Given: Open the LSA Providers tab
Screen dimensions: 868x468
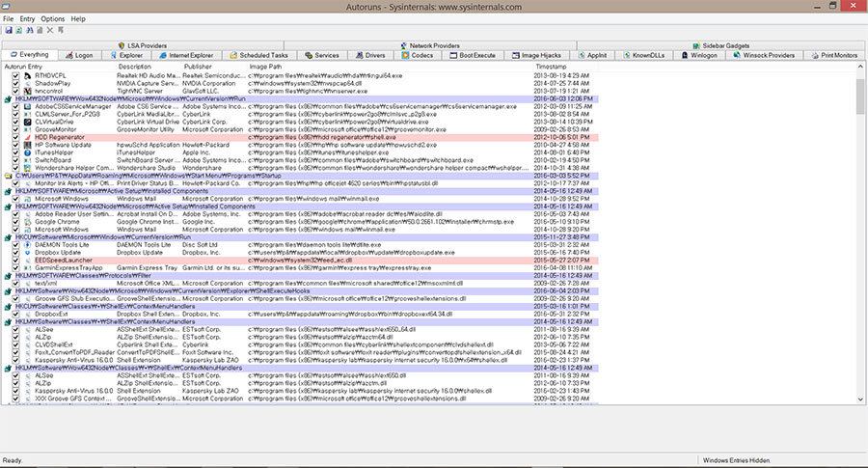Looking at the screenshot, I should (143, 45).
